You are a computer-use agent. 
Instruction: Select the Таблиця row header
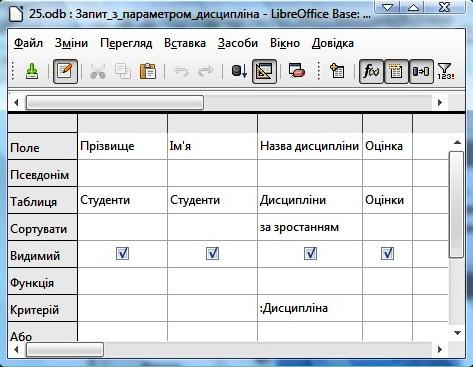pos(42,200)
